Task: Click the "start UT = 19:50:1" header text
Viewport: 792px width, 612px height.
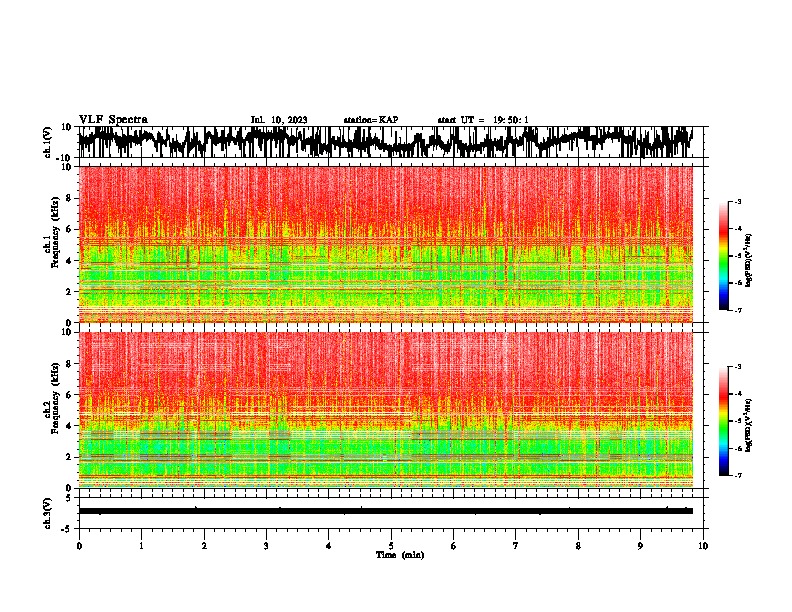Action: 483,120
